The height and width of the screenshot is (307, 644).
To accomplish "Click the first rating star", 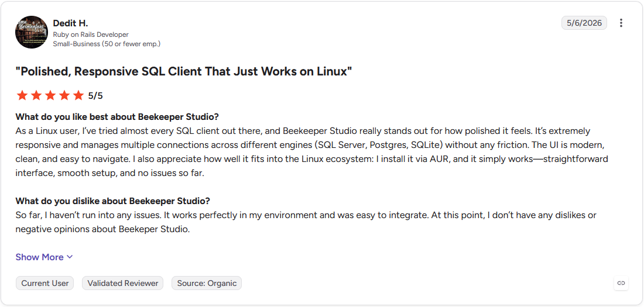I will [22, 96].
